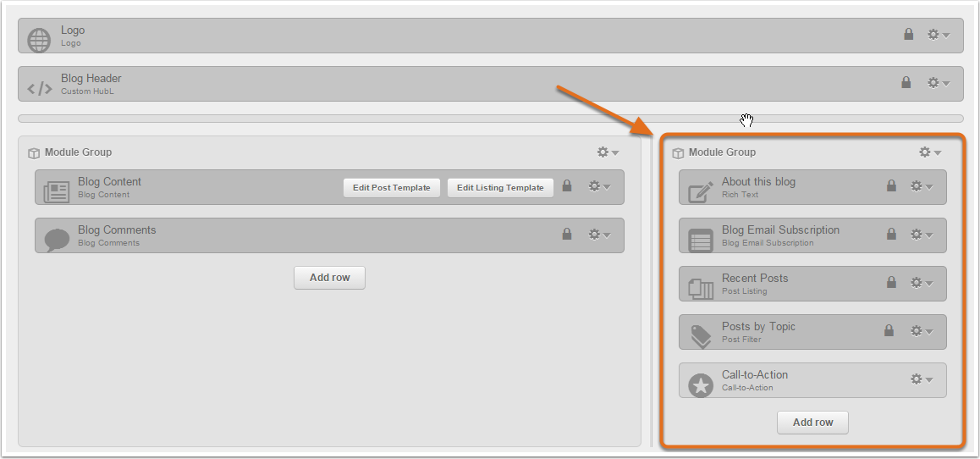
Task: Click the Edit Post Template button
Action: (x=391, y=188)
